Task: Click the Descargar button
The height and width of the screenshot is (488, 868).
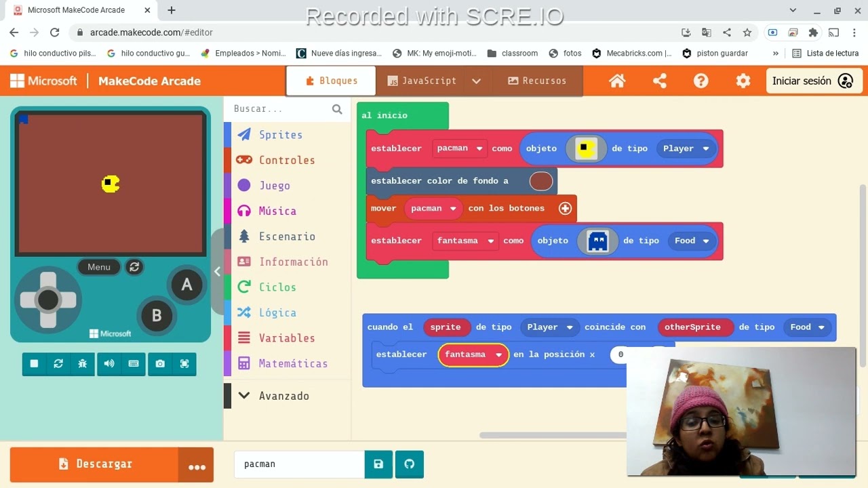Action: coord(94,464)
